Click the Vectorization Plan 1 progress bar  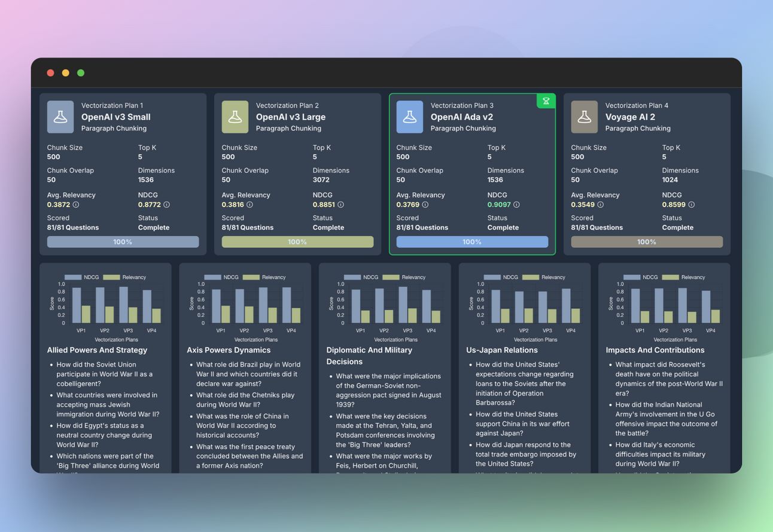click(x=123, y=242)
